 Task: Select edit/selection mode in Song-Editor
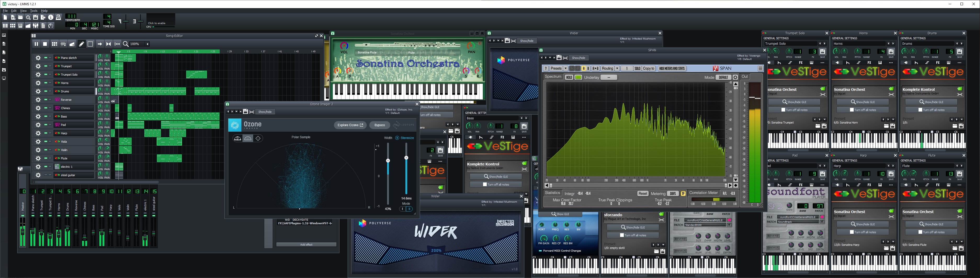[90, 44]
